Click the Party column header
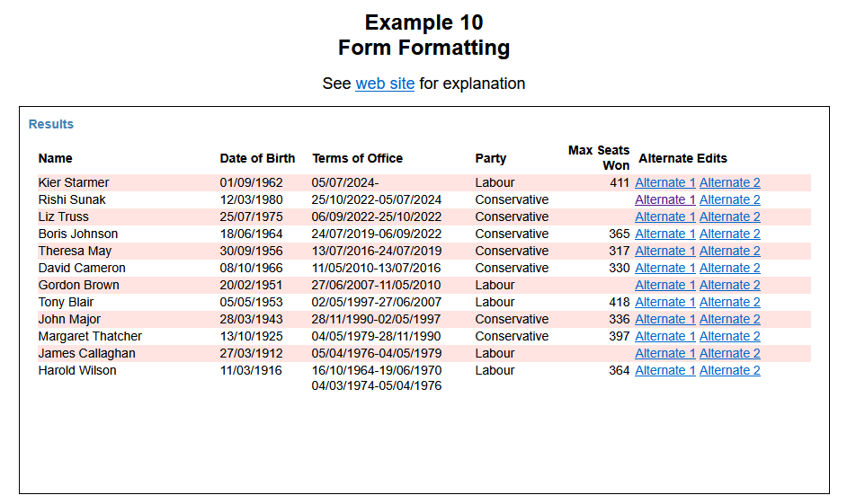This screenshot has height=504, width=856. 490,158
